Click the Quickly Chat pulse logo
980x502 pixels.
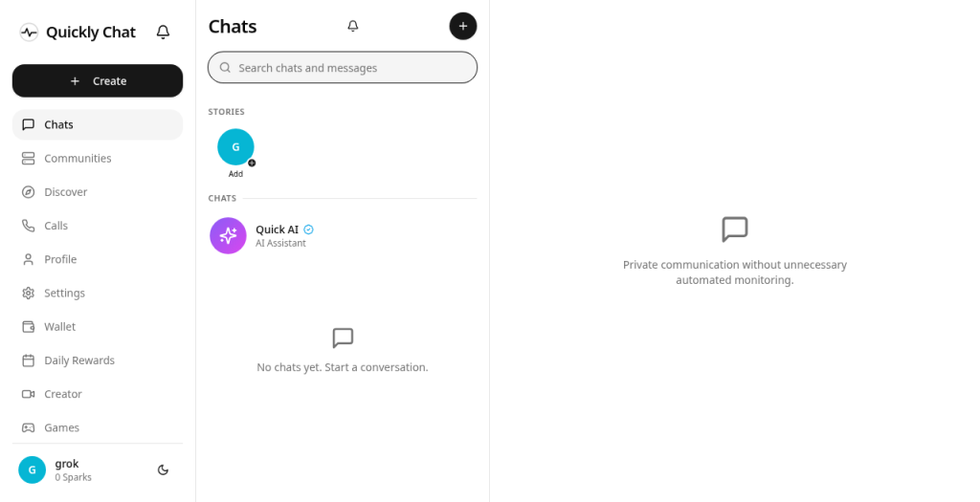coord(29,32)
